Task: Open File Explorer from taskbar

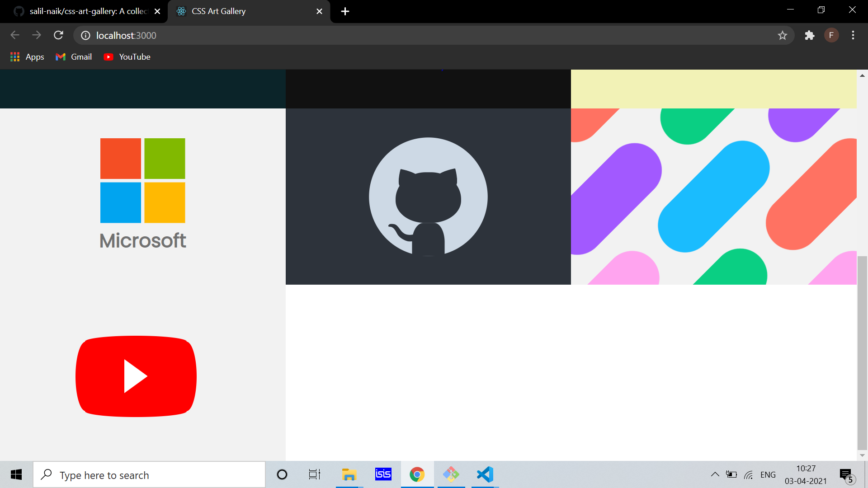Action: (349, 474)
